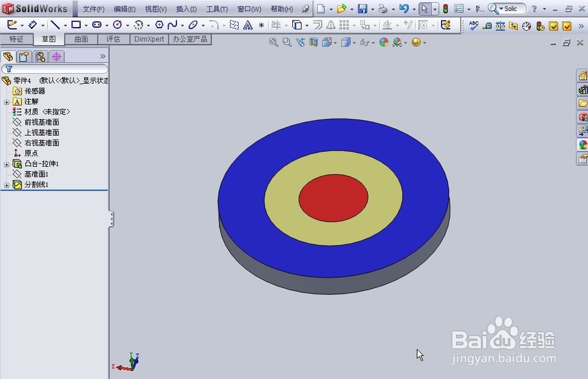Expand the 注解 tree node

(x=6, y=102)
